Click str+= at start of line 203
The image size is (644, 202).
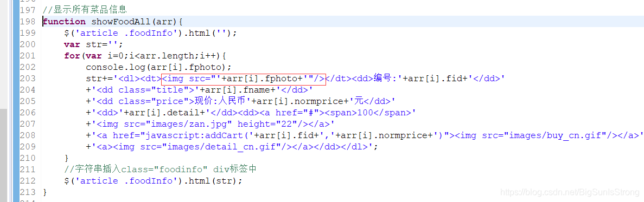pyautogui.click(x=99, y=79)
